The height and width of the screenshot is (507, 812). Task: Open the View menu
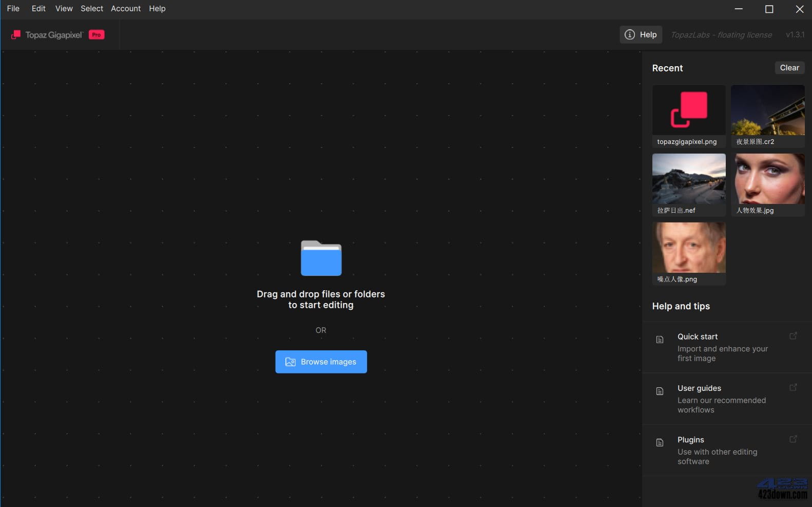tap(64, 9)
